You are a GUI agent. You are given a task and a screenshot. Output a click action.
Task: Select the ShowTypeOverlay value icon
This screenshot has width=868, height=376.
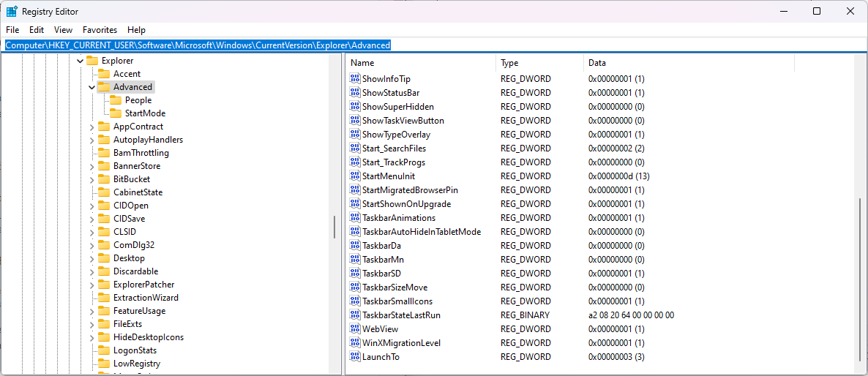[355, 135]
